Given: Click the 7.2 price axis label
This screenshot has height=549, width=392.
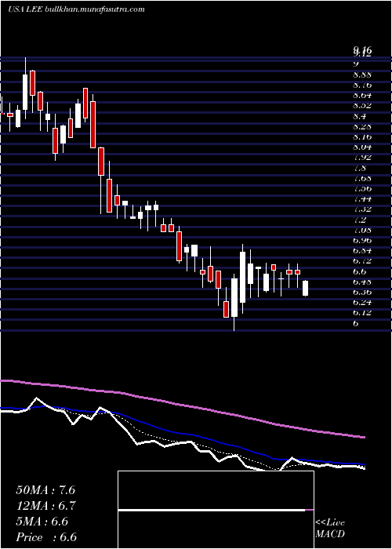Looking at the screenshot, I should coord(360,220).
